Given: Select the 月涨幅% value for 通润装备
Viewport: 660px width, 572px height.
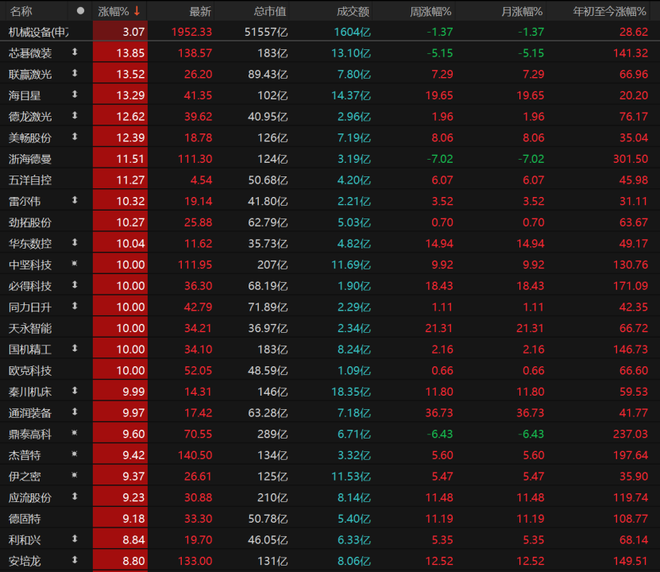Looking at the screenshot, I should 530,413.
